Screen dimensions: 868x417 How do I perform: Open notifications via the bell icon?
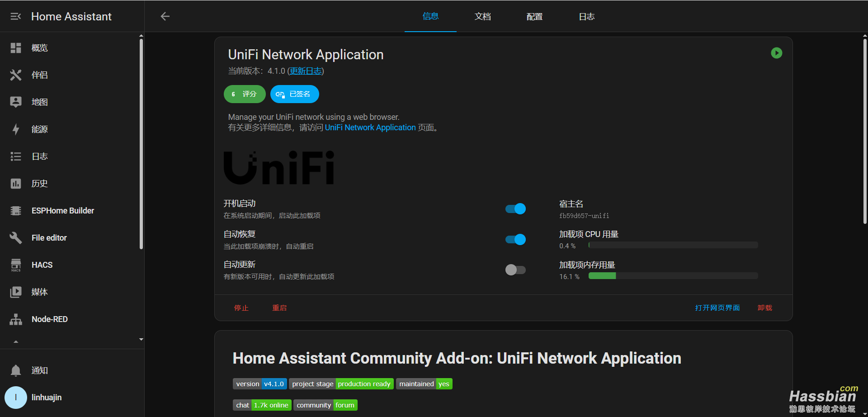coord(16,370)
